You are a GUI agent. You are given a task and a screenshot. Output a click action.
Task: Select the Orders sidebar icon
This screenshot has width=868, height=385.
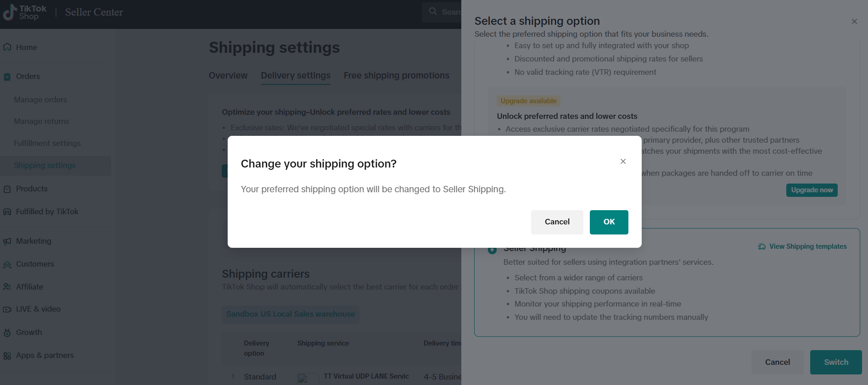(x=7, y=77)
